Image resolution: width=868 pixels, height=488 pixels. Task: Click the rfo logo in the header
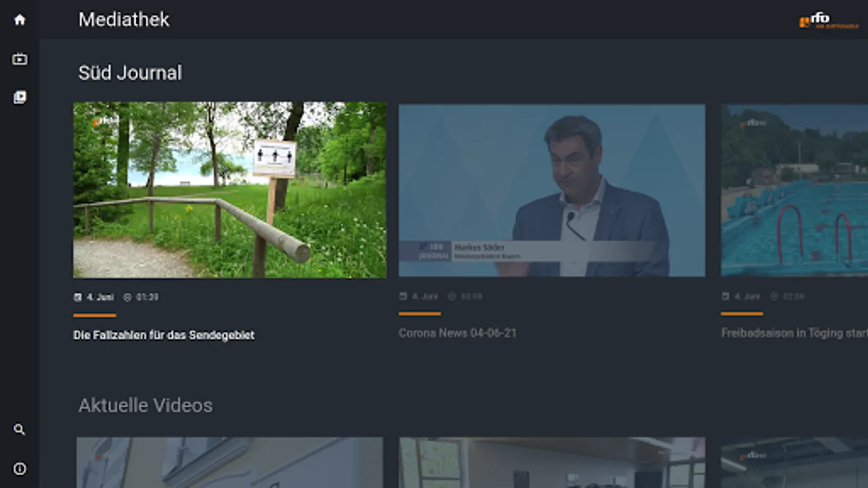[x=828, y=21]
